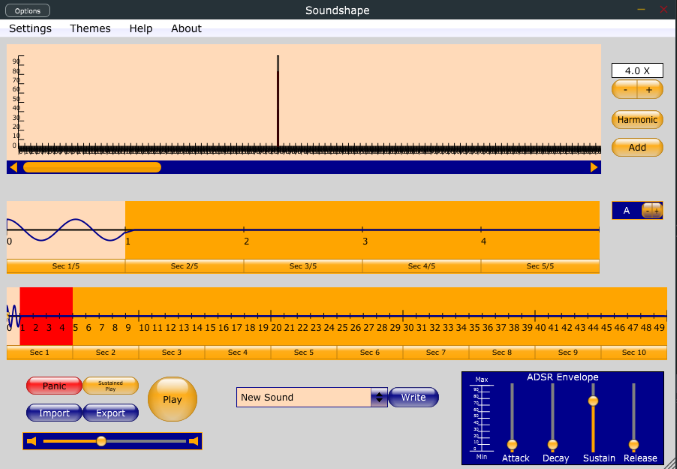Select the Sec 2/5 segment
Screen dimensions: 677x469
(184, 266)
